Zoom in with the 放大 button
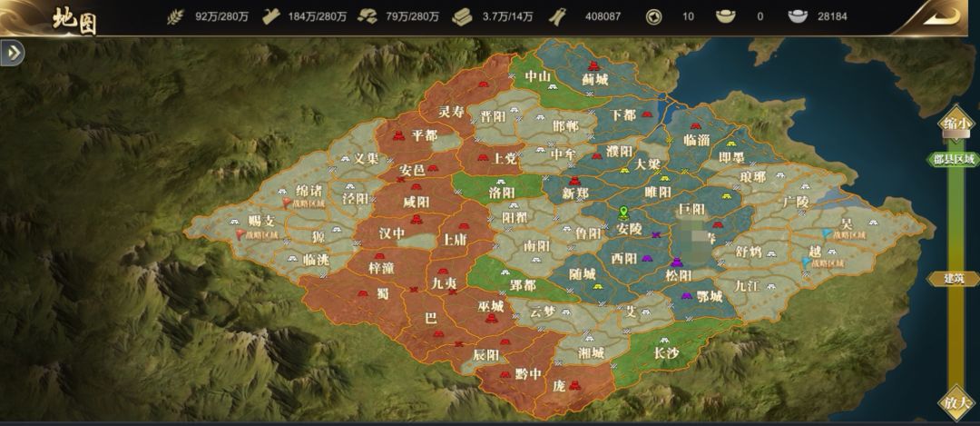 pos(956,403)
